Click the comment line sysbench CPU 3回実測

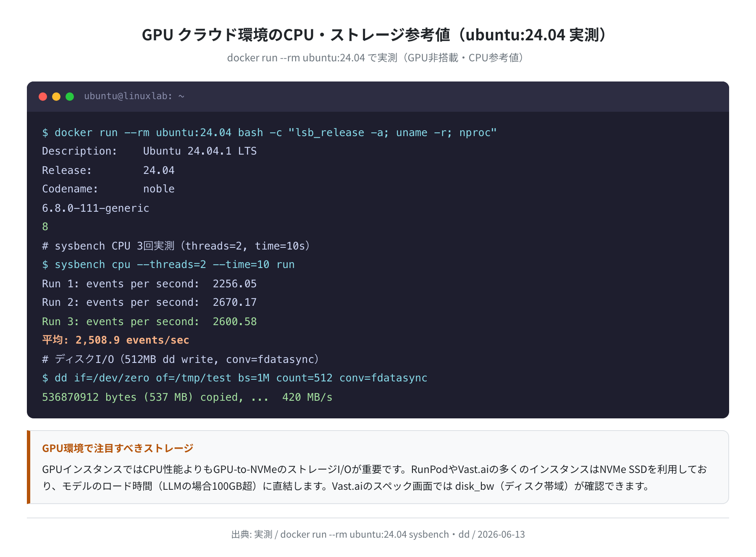click(177, 246)
